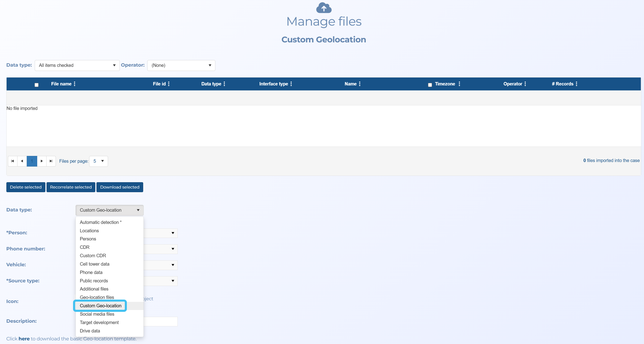The width and height of the screenshot is (644, 344).
Task: Click the cloud upload icon
Action: pos(324,8)
